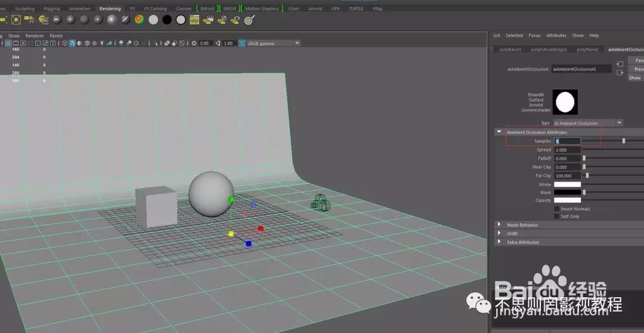The height and width of the screenshot is (333, 644).
Task: Collapse the Ambient Occlusion Attributes section
Action: pos(499,132)
